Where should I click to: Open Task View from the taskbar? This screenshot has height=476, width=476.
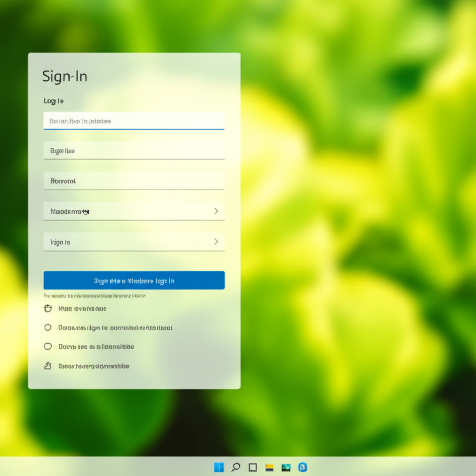(252, 467)
